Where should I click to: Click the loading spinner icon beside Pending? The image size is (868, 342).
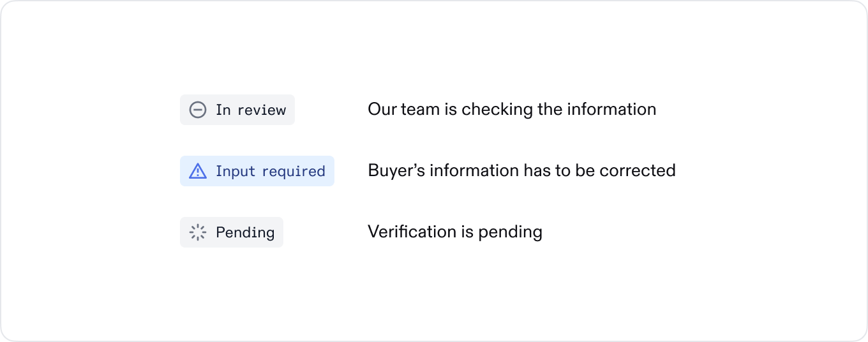(198, 232)
